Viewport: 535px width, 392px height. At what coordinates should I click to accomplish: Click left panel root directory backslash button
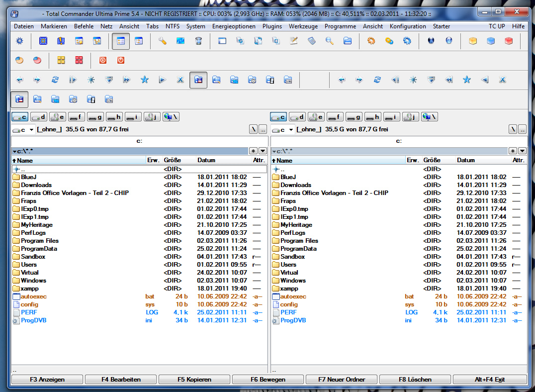pos(253,129)
